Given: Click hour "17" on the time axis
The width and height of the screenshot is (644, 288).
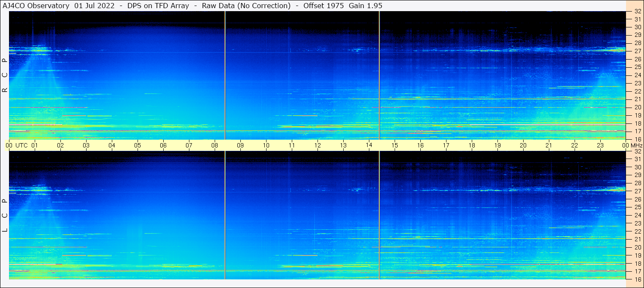Looking at the screenshot, I should (x=446, y=145).
